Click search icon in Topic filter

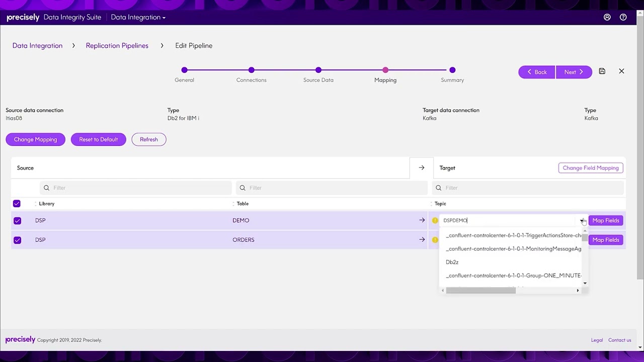[438, 188]
